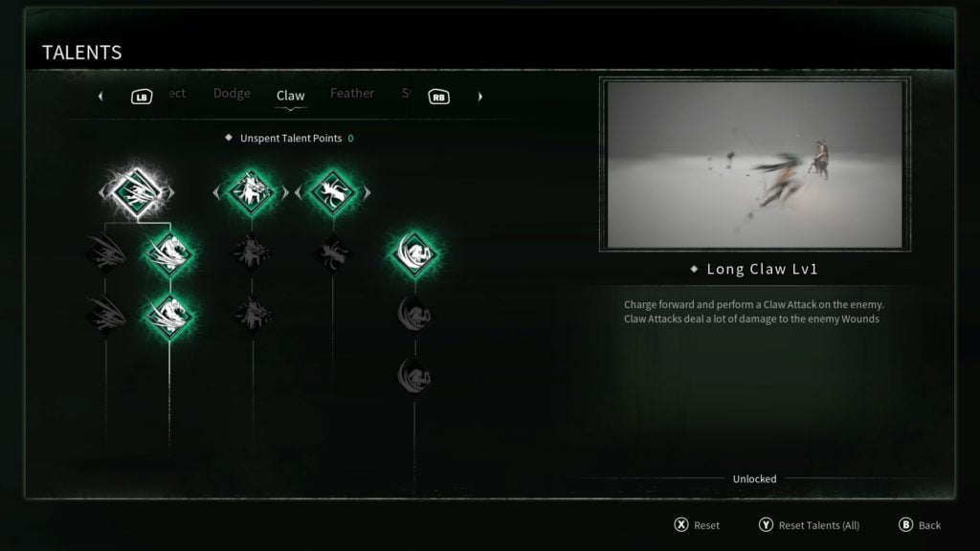This screenshot has height=551, width=980.
Task: Switch to the Dodge tab
Action: tap(232, 93)
